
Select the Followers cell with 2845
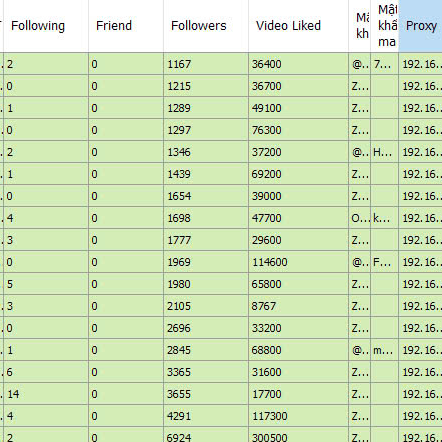click(206, 350)
